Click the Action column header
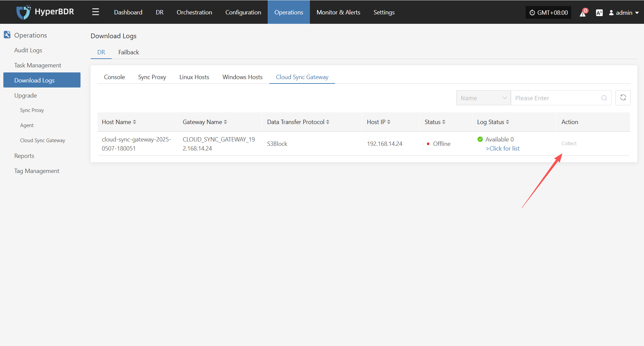The image size is (644, 346). pyautogui.click(x=570, y=122)
